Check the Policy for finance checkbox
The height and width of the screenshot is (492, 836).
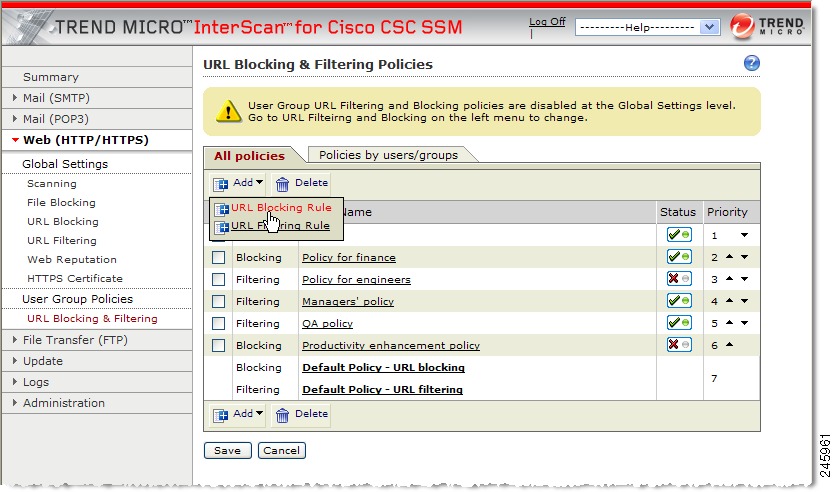point(219,257)
